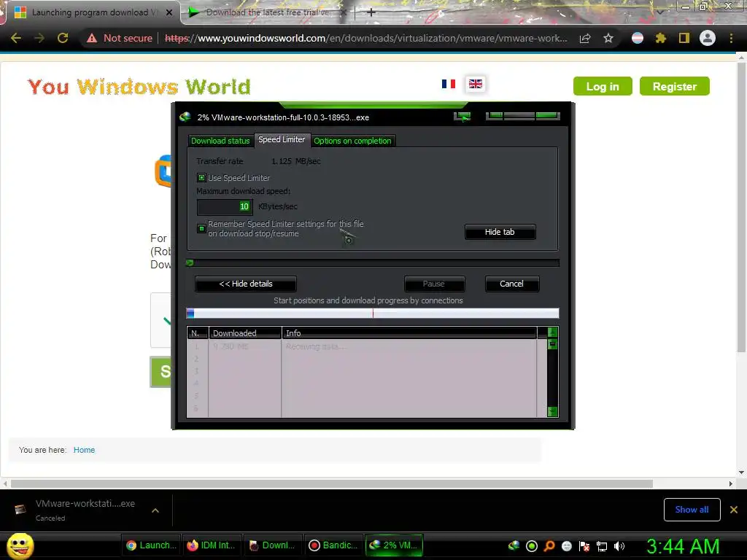Image resolution: width=747 pixels, height=560 pixels.
Task: Bookmark this page with the star icon
Action: (608, 38)
